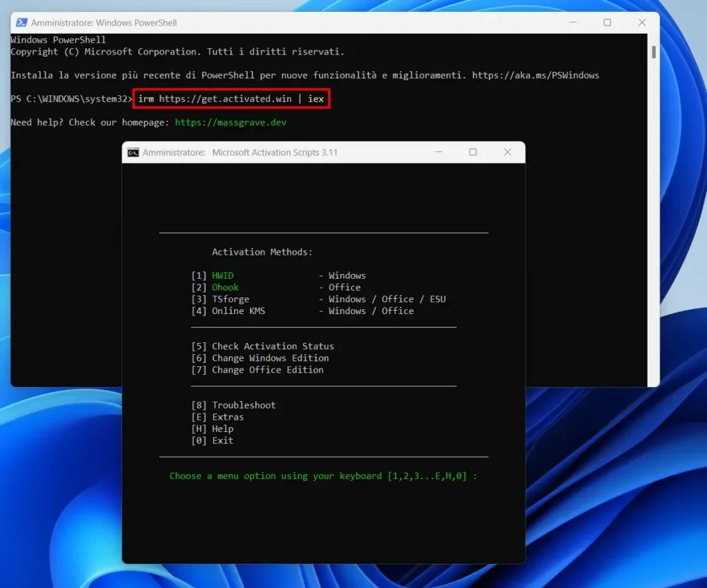Click the menu option prompt line
Image resolution: width=707 pixels, height=588 pixels.
323,476
